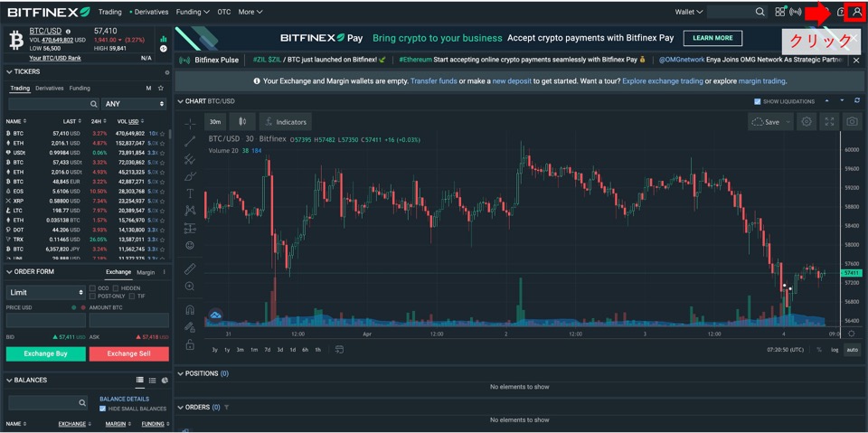Open the user account profile icon
868x433 pixels.
tap(857, 12)
